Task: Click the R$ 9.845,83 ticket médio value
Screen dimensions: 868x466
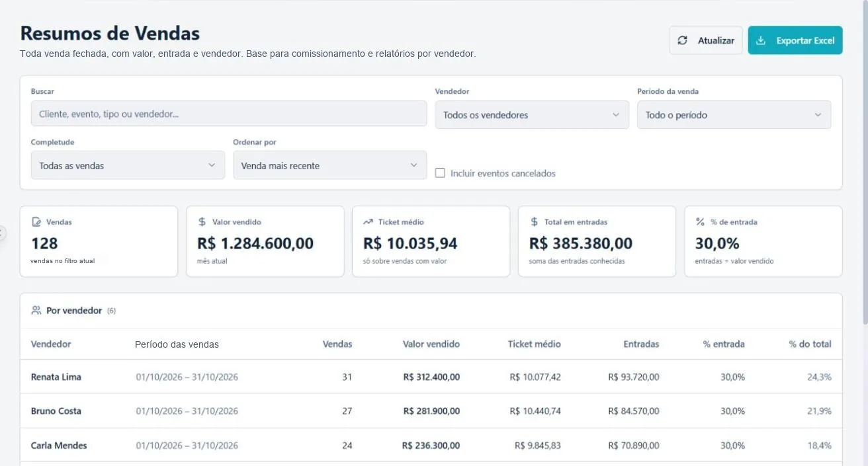Action: [x=538, y=446]
